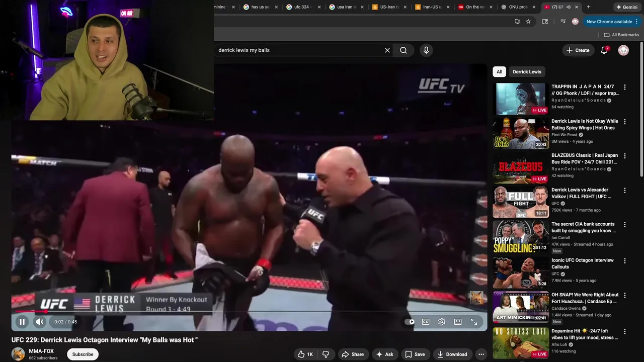This screenshot has height=362, width=644.
Task: Toggle the autoplay switch in player
Action: [x=410, y=322]
